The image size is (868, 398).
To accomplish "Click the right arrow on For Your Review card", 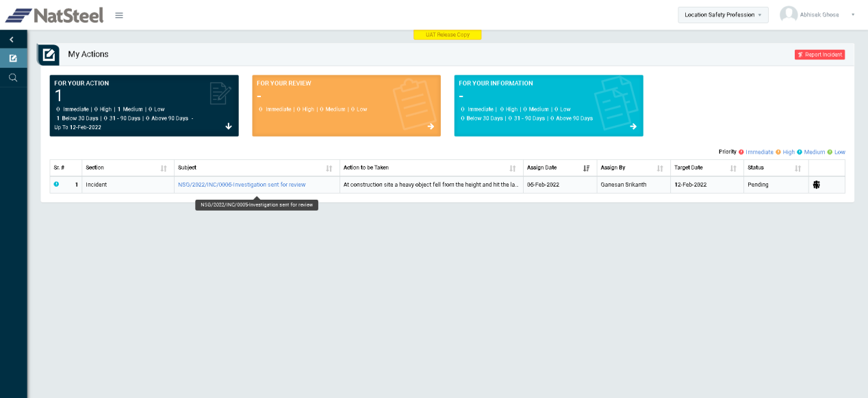I will (x=431, y=126).
